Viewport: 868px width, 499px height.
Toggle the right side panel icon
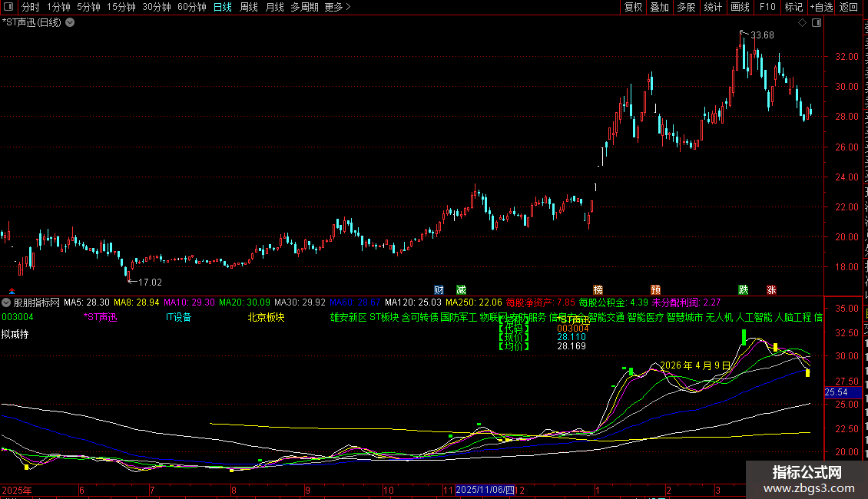(x=817, y=23)
